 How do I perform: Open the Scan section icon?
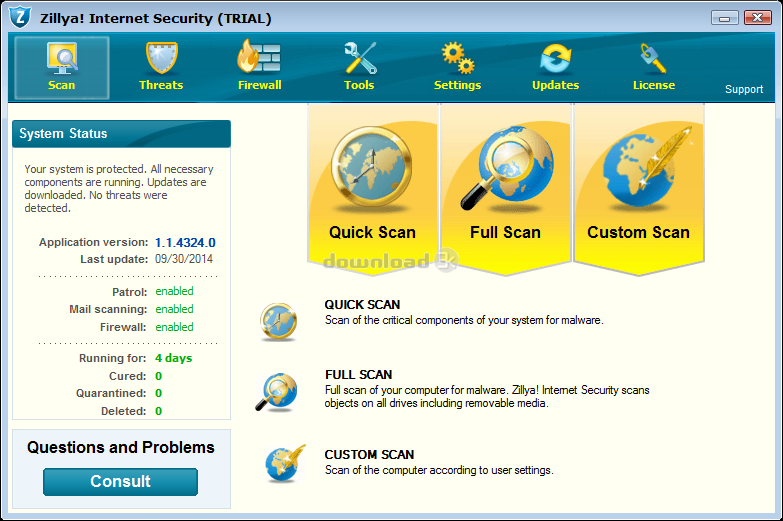point(62,58)
